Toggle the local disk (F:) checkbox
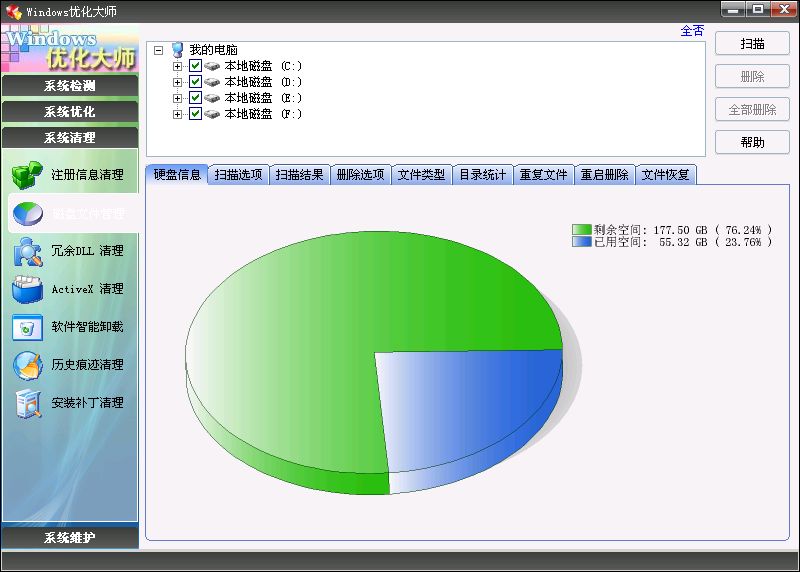This screenshot has width=800, height=572. [195, 114]
